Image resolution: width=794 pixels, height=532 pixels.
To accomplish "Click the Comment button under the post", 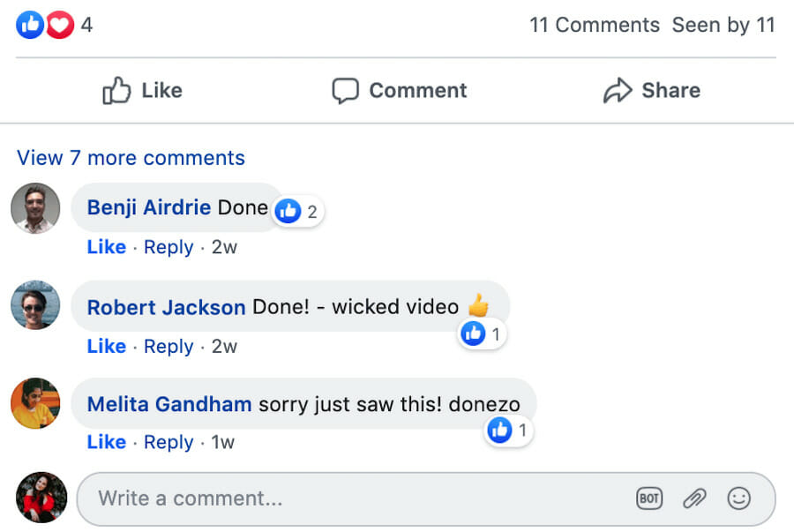I will point(399,91).
